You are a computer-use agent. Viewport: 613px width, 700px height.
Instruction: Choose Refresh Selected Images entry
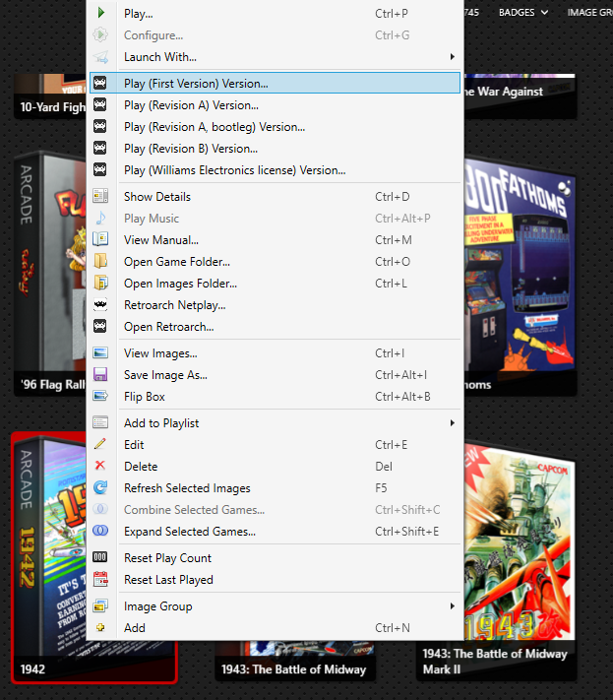pyautogui.click(x=276, y=488)
